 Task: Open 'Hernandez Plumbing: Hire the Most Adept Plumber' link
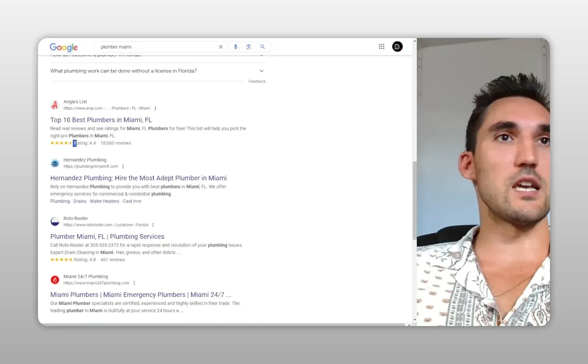(138, 178)
